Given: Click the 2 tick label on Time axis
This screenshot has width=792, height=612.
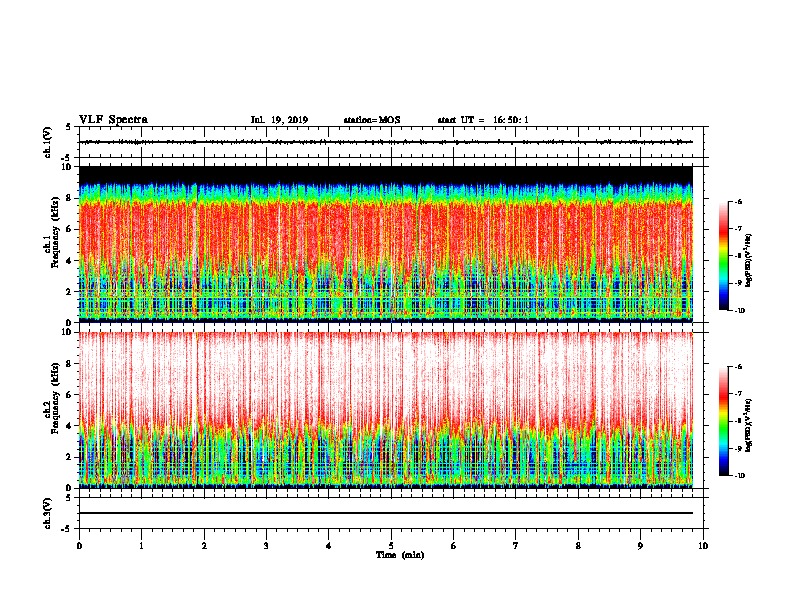Looking at the screenshot, I should 204,545.
